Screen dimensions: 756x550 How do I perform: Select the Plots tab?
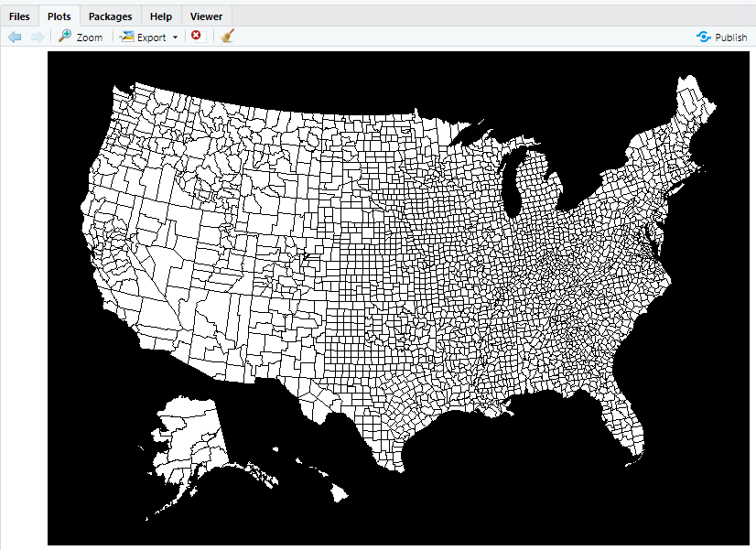click(59, 16)
